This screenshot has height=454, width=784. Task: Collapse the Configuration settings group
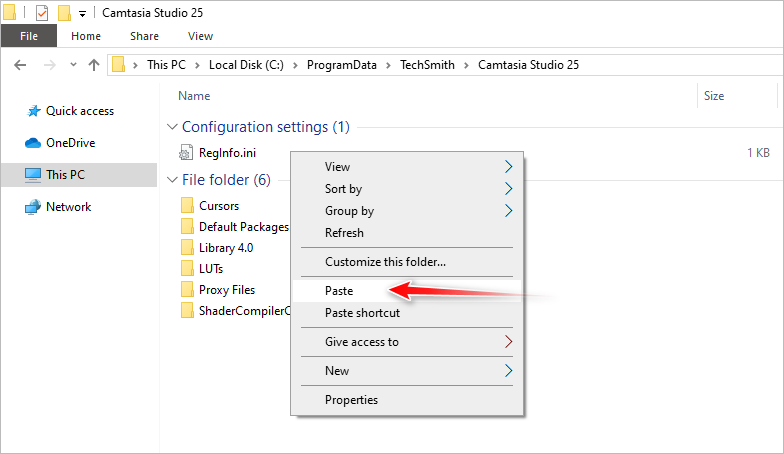171,127
